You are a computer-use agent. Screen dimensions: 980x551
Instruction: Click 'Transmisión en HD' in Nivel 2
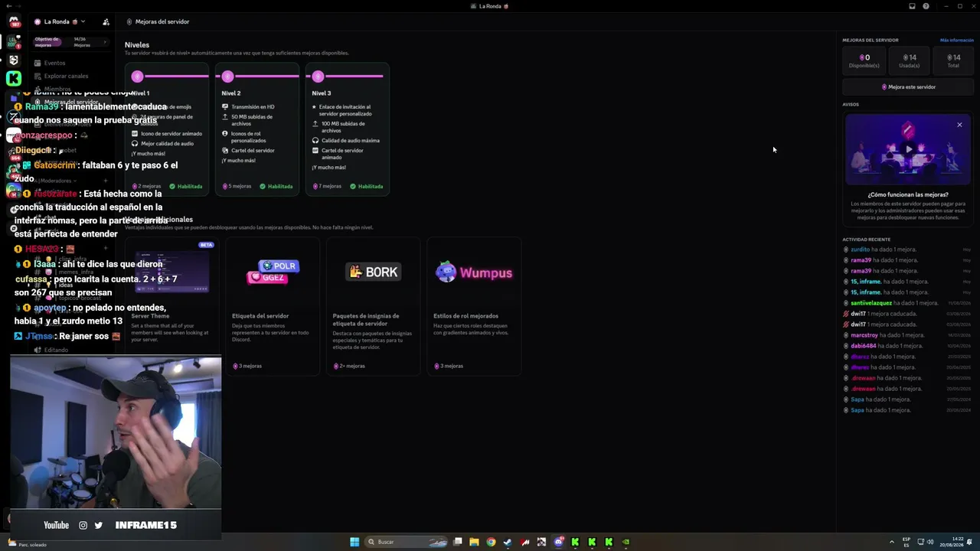tap(253, 107)
